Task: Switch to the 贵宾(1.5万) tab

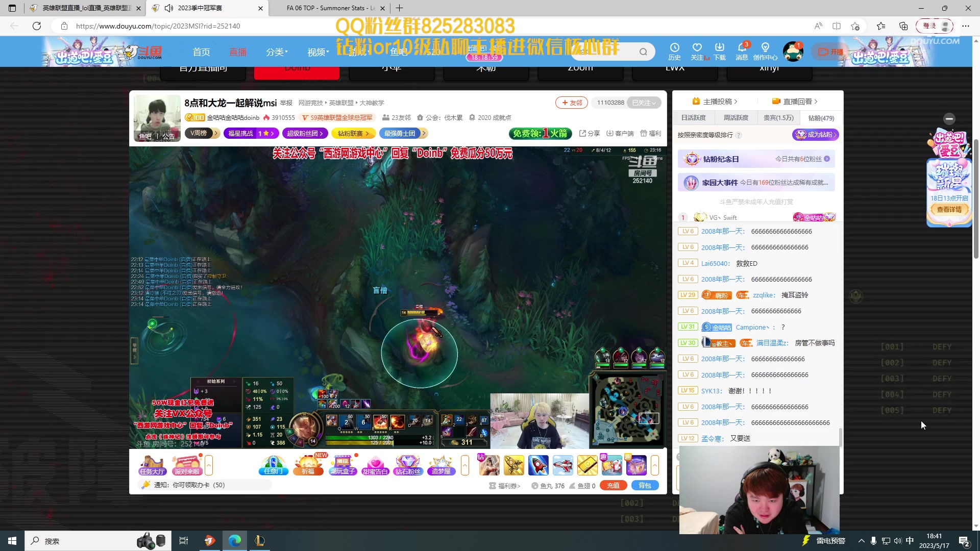Action: [778, 118]
